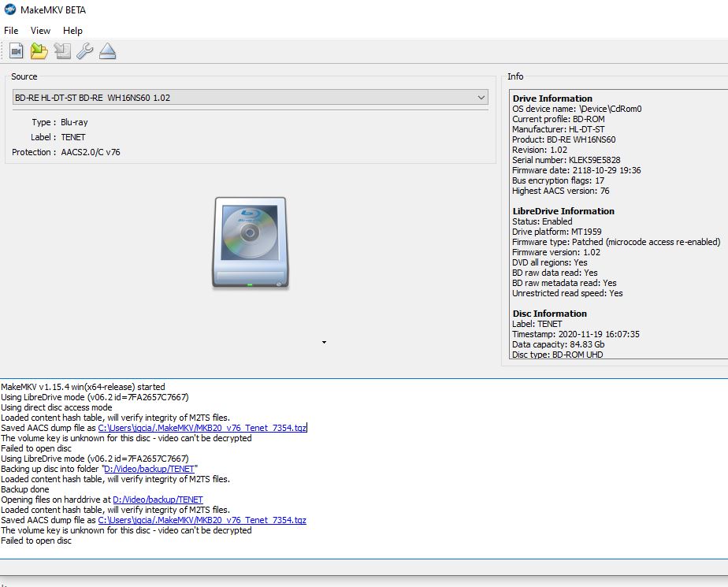
Task: Click the last 'Failed to open disc' log line
Action: 36,541
